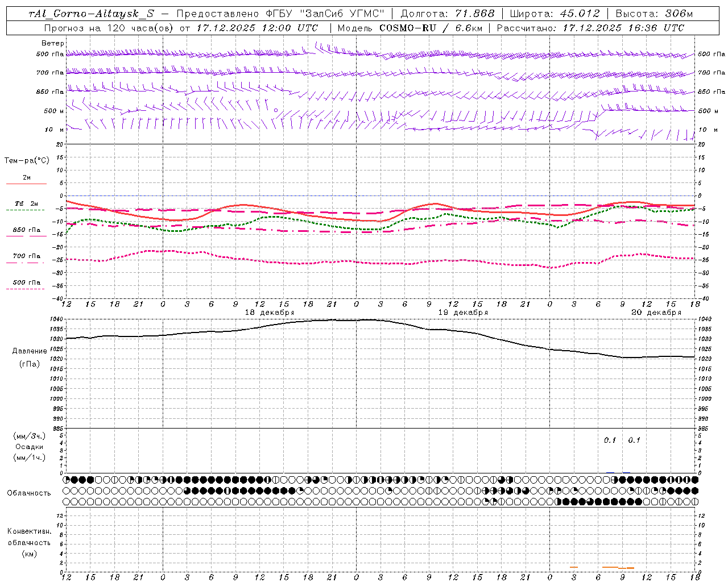Click the 18 декабря date label
The width and height of the screenshot is (728, 582).
pos(270,313)
